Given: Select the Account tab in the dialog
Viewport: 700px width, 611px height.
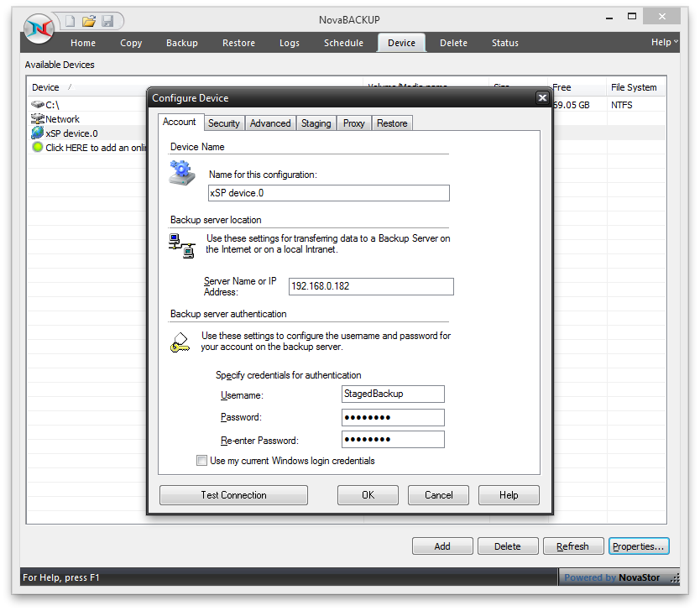Looking at the screenshot, I should 179,122.
